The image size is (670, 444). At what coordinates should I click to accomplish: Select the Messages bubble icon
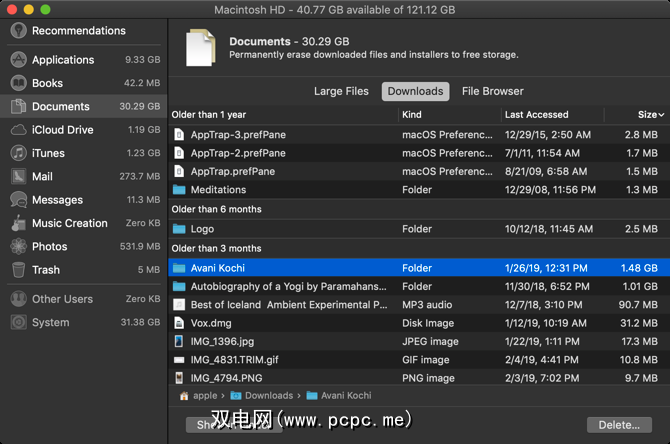click(18, 200)
